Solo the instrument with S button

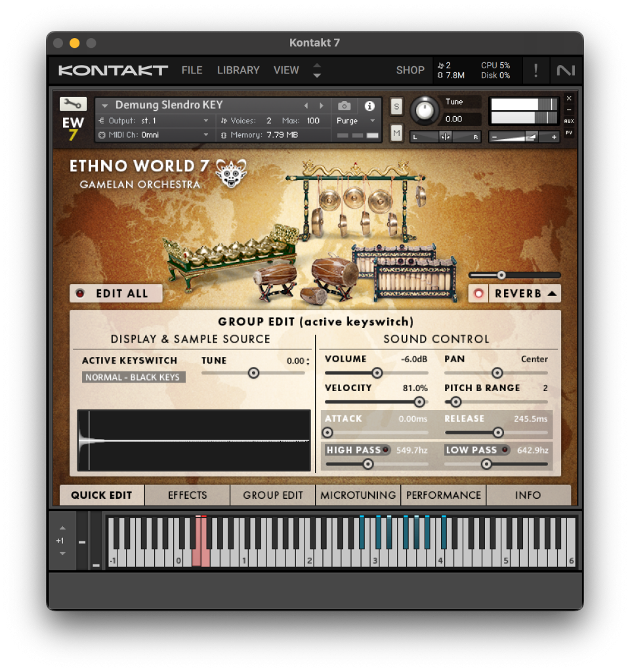pos(396,107)
